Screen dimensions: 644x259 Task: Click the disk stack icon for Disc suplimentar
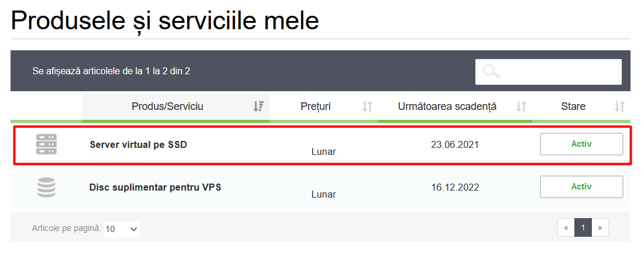tap(46, 188)
